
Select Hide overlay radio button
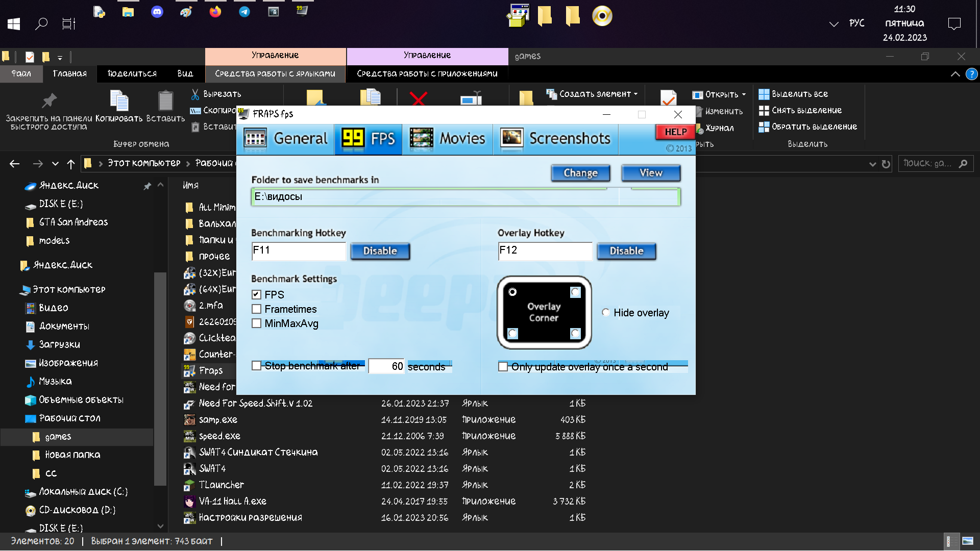pos(606,313)
